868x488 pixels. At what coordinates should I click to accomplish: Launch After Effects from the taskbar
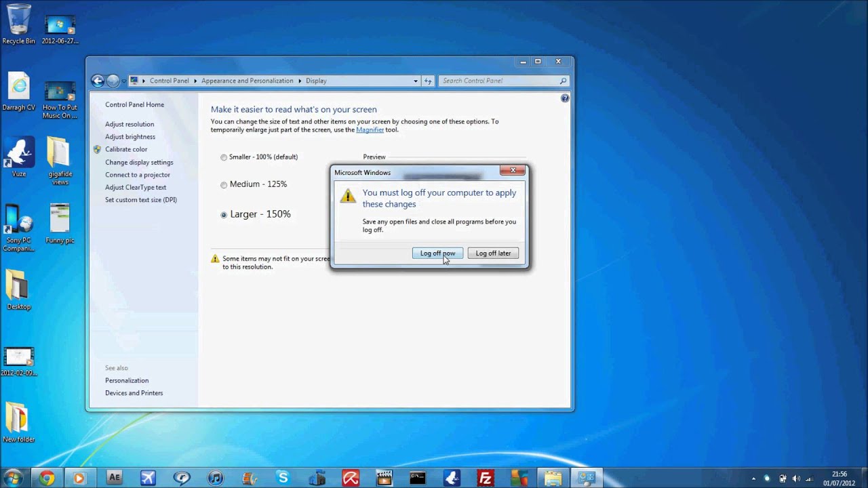click(114, 478)
